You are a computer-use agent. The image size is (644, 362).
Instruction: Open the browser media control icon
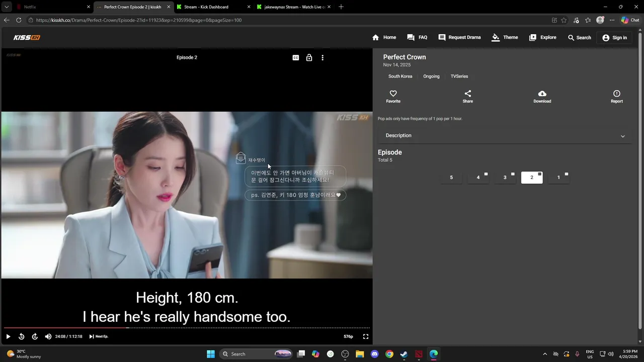click(576, 20)
